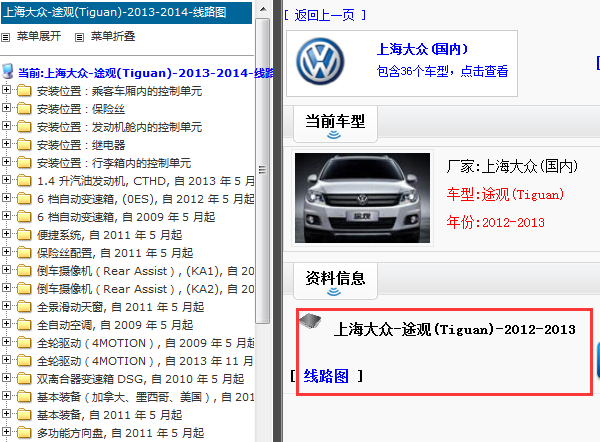Click the folder icon for 安装位置：保险丝
The image size is (600, 442).
pyautogui.click(x=24, y=109)
